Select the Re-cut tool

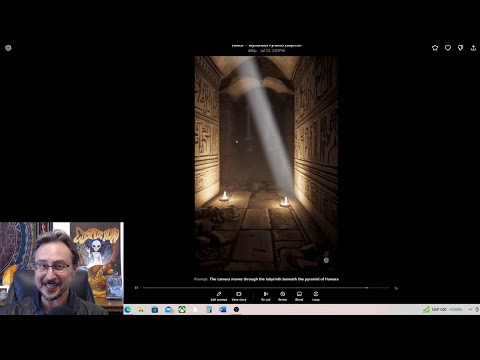pyautogui.click(x=266, y=296)
